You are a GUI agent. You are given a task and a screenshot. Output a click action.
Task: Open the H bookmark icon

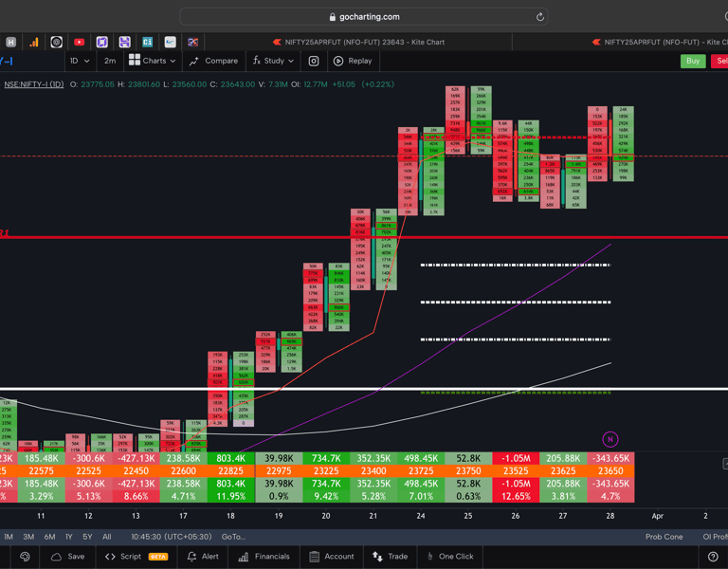coord(11,43)
